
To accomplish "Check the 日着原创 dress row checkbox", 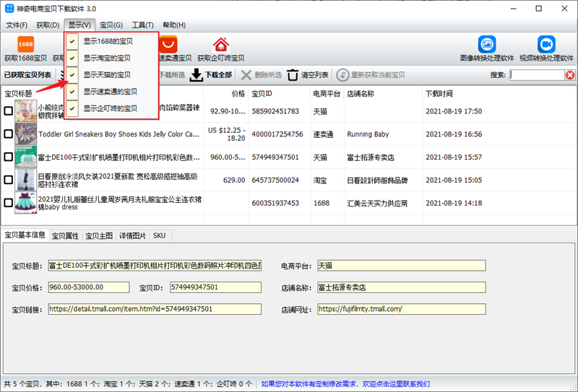I will (x=8, y=180).
